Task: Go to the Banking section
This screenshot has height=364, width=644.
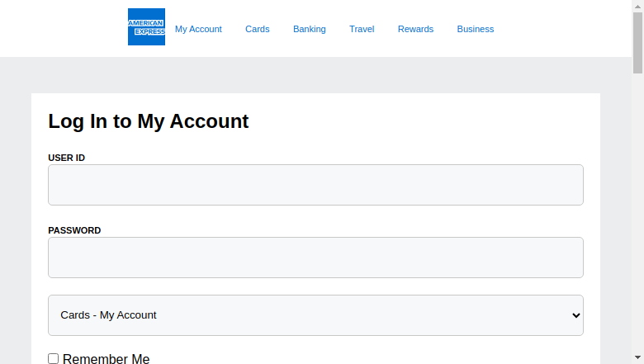Action: pos(310,29)
